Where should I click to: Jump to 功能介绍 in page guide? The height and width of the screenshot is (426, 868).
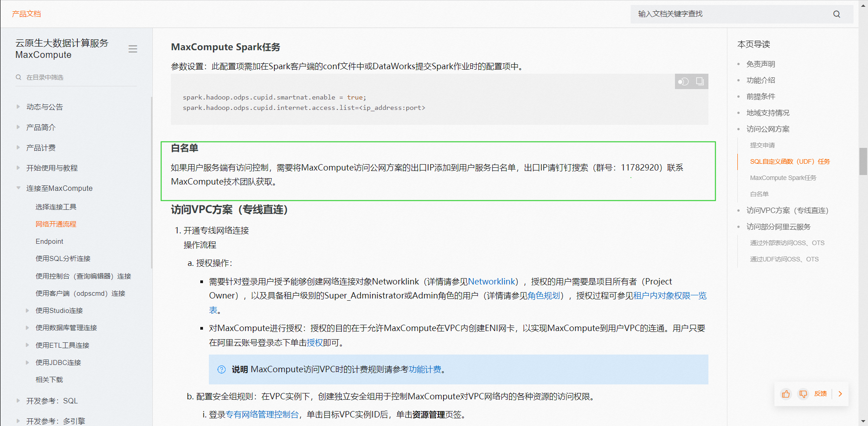click(760, 80)
